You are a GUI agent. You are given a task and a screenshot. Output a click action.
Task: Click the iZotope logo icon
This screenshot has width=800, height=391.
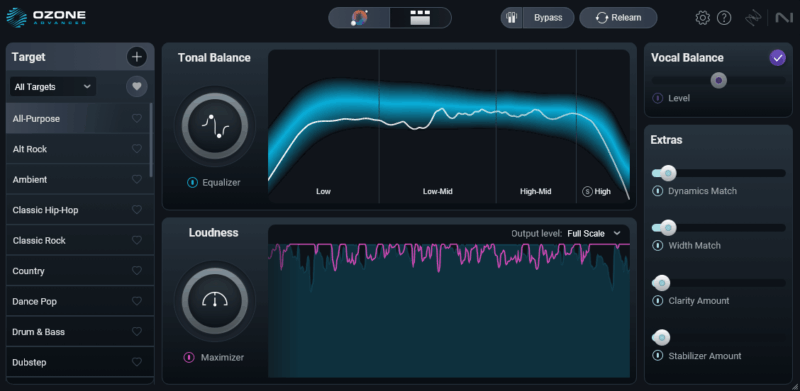(x=753, y=18)
